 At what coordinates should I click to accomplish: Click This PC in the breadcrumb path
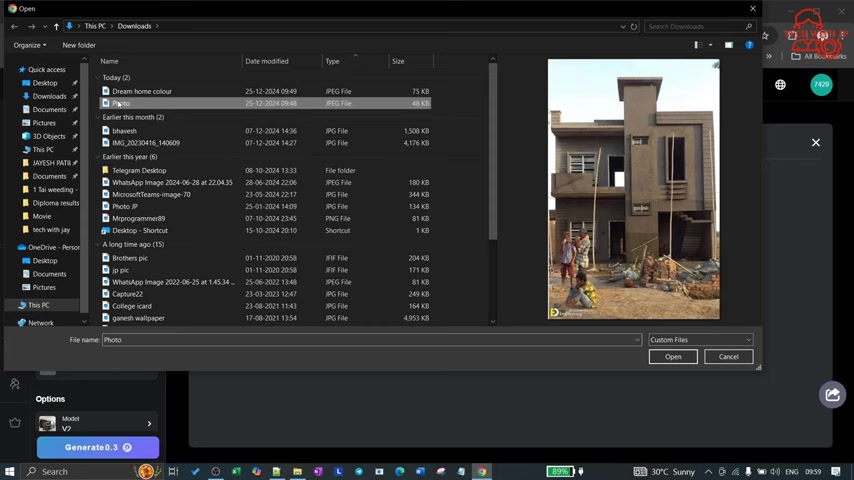pyautogui.click(x=95, y=26)
